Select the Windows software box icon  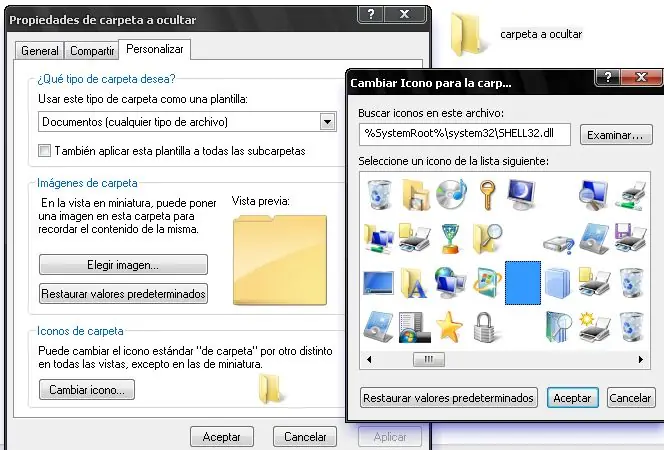point(487,283)
